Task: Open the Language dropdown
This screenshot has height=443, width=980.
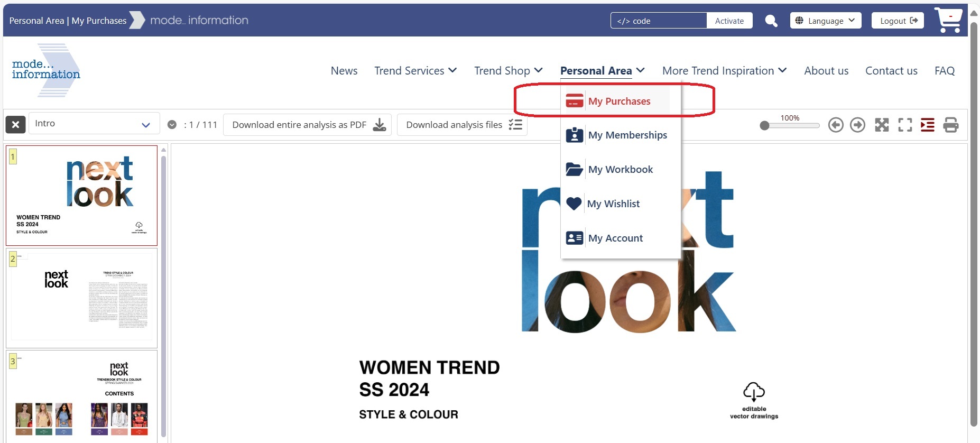Action: click(x=825, y=21)
